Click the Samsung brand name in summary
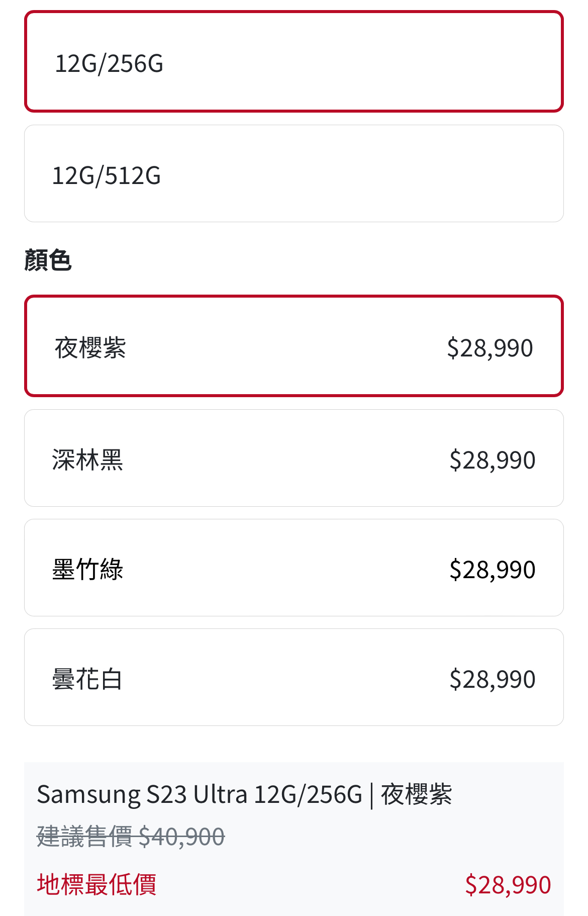 [x=88, y=795]
